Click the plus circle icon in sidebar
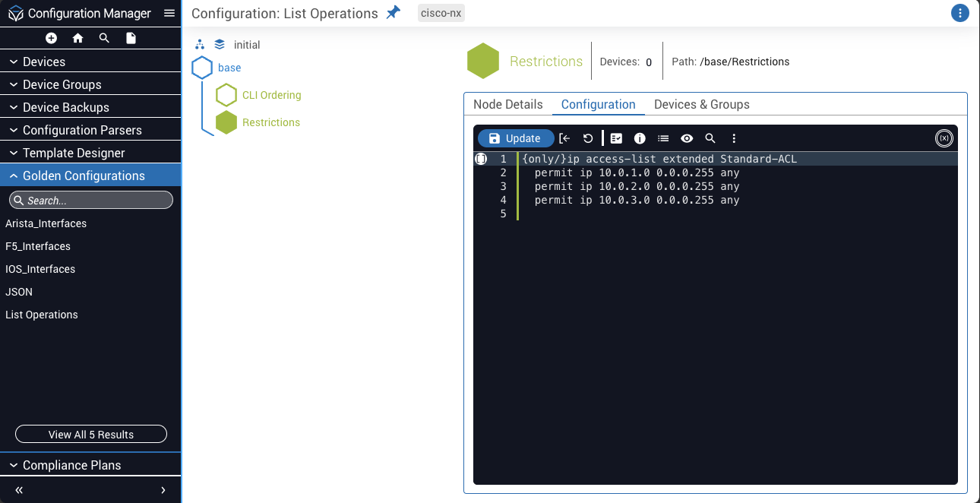The width and height of the screenshot is (980, 503). click(x=51, y=38)
